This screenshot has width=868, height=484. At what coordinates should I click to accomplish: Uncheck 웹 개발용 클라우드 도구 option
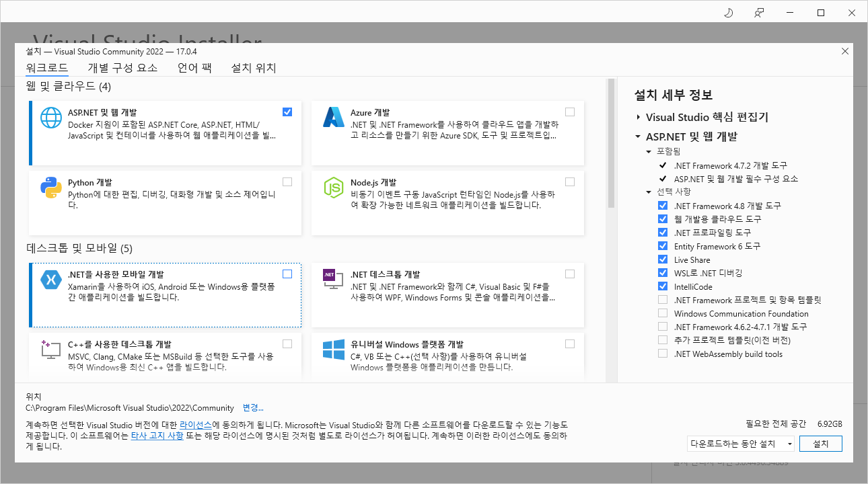[663, 219]
